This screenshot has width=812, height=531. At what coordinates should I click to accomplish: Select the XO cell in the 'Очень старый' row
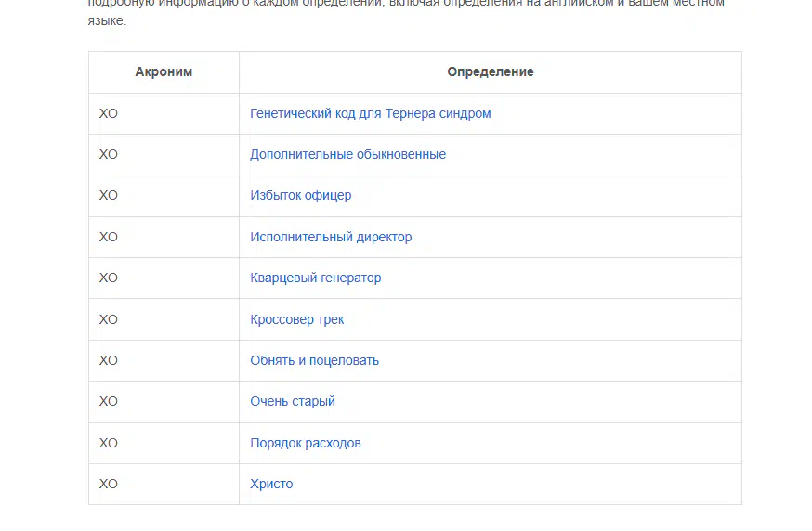(x=109, y=401)
